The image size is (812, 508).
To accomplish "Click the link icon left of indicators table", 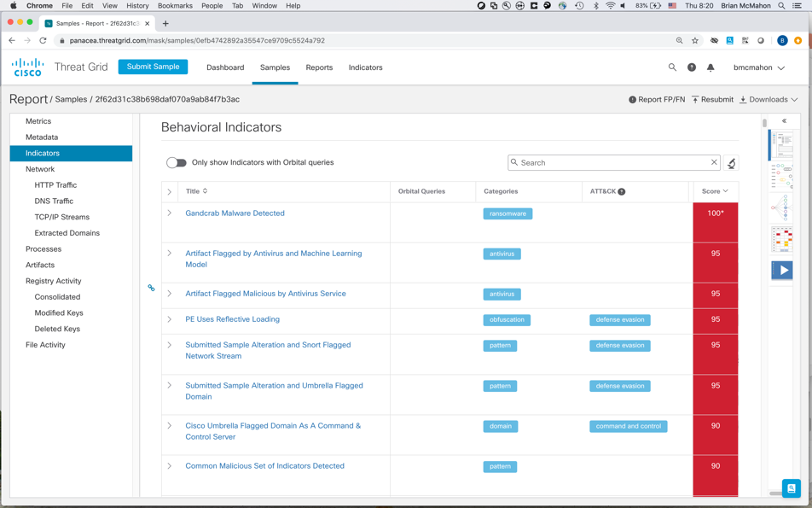I will click(x=152, y=289).
